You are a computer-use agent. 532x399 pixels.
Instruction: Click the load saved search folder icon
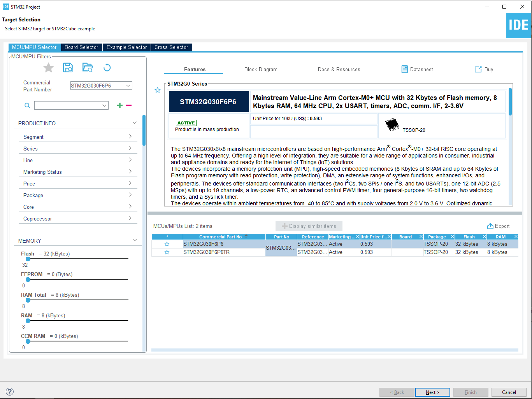[x=88, y=68]
